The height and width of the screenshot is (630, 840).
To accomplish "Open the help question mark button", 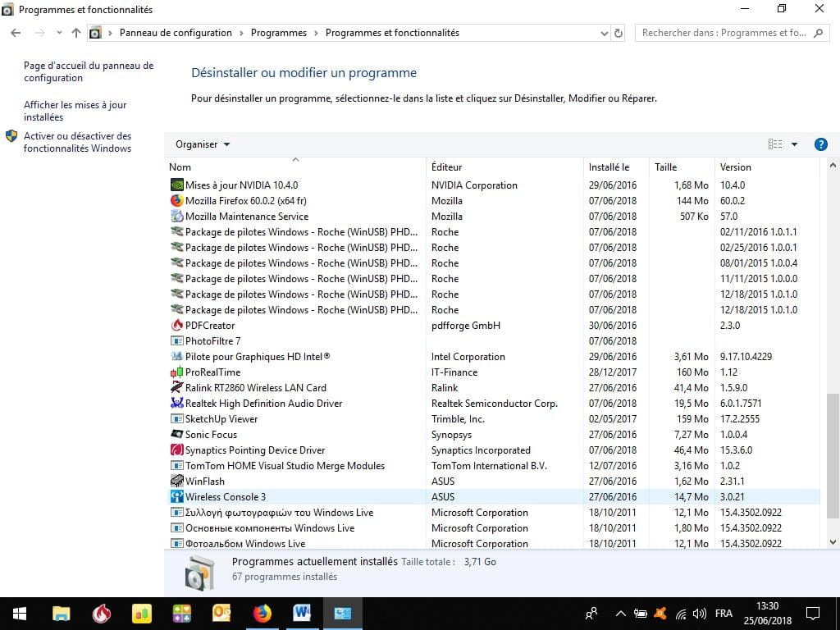I will tap(820, 144).
